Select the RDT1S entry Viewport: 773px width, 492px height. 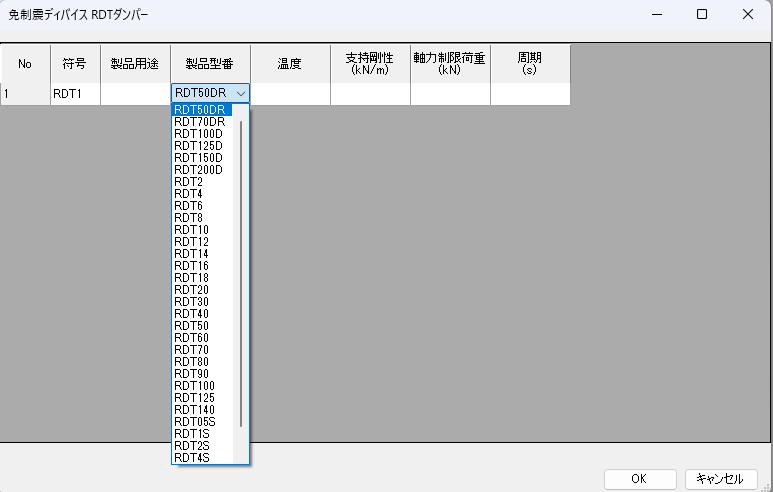[202, 434]
